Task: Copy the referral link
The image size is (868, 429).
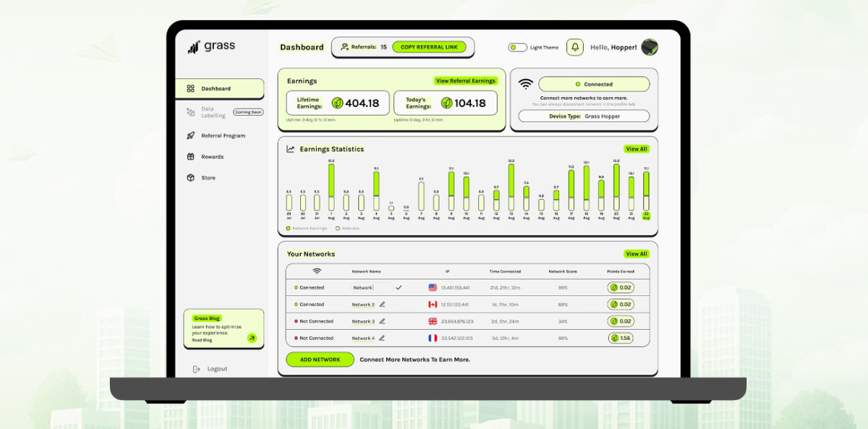Action: (430, 47)
